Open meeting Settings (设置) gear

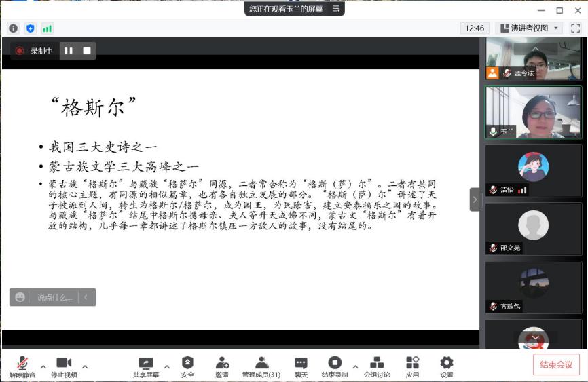point(446,366)
